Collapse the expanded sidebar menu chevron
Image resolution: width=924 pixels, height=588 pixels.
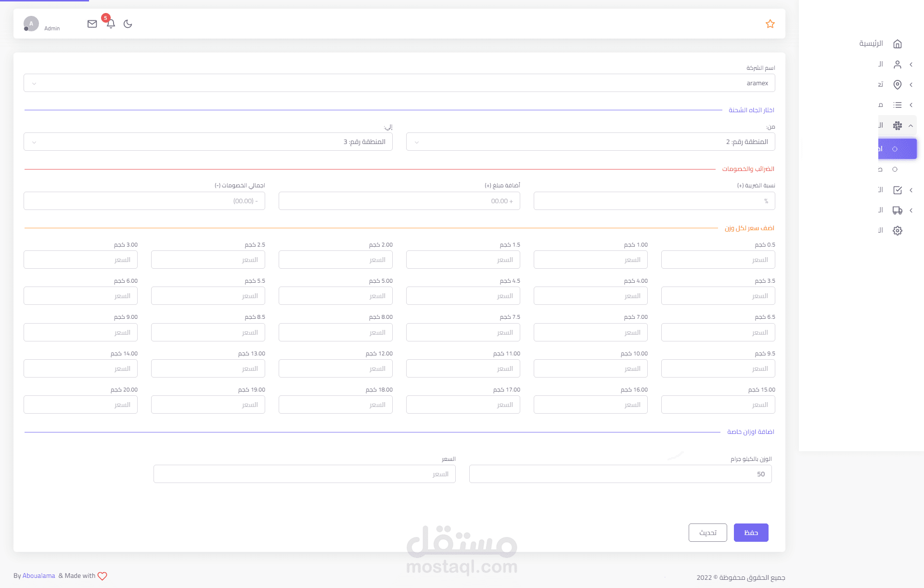[911, 126]
